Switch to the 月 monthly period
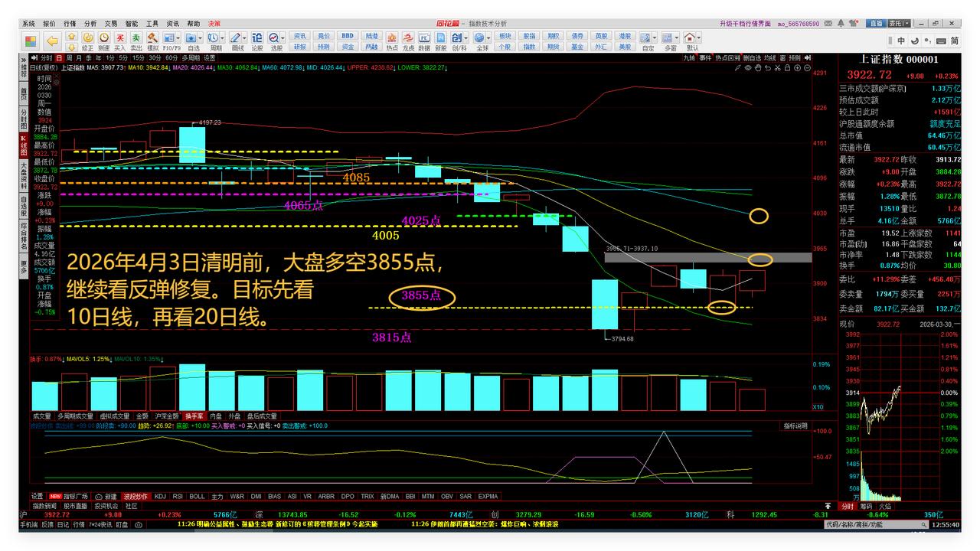 coord(79,57)
